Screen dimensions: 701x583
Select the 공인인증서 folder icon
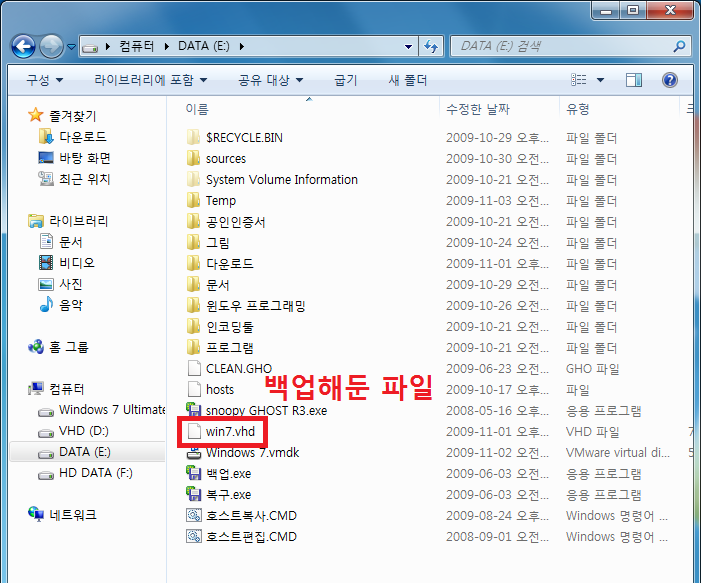[x=193, y=221]
